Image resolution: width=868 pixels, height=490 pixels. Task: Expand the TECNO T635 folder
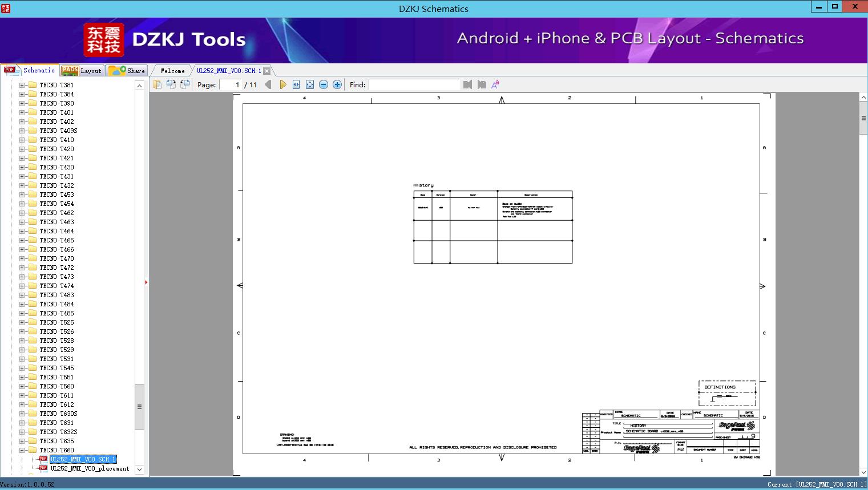coord(22,441)
